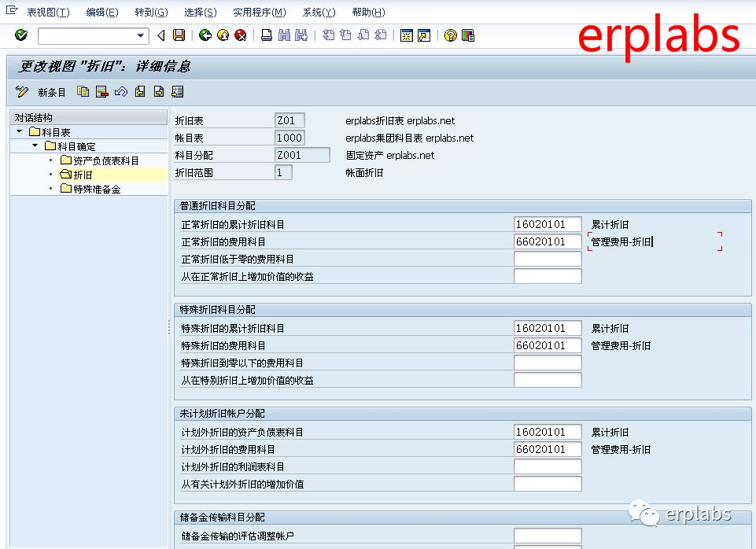Image resolution: width=756 pixels, height=549 pixels.
Task: Click 正常折旧的费用科目 account field
Action: tap(548, 241)
